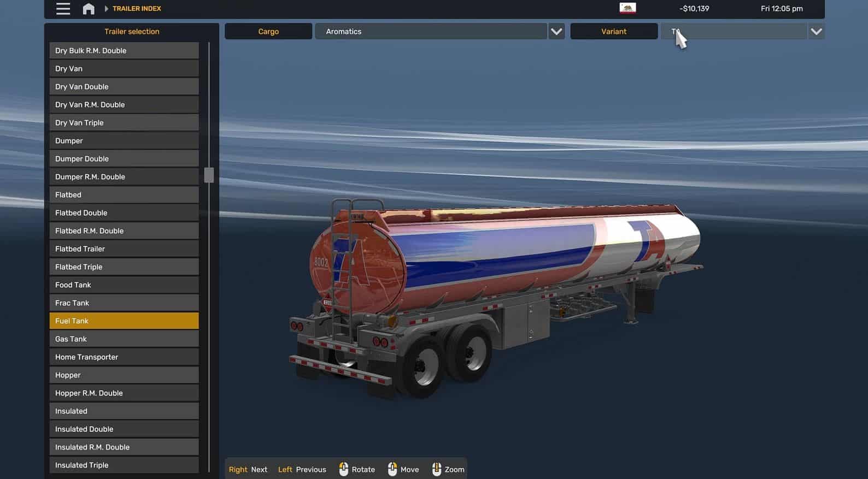Select the Home Transporter trailer
Image resolution: width=868 pixels, height=479 pixels.
(124, 357)
